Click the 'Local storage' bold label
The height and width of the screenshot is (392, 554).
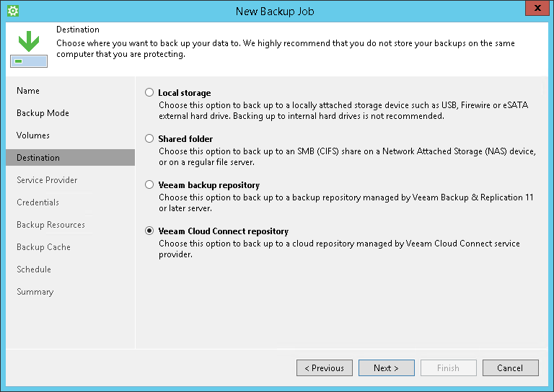(x=185, y=93)
